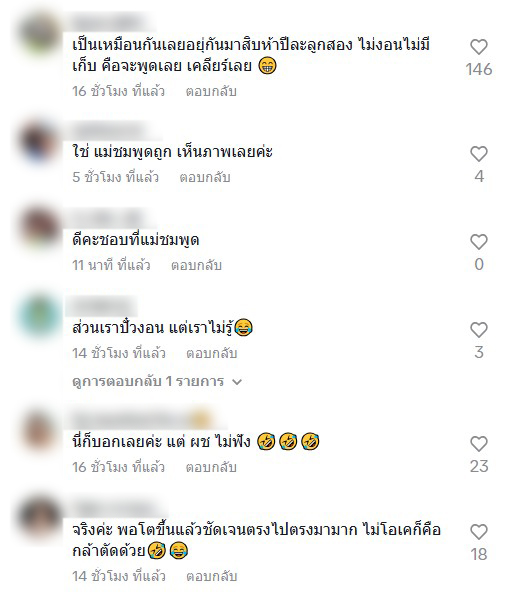Reply to the top 16 ชั่วโมง comment
Screen dimensions: 515x592
tap(211, 91)
